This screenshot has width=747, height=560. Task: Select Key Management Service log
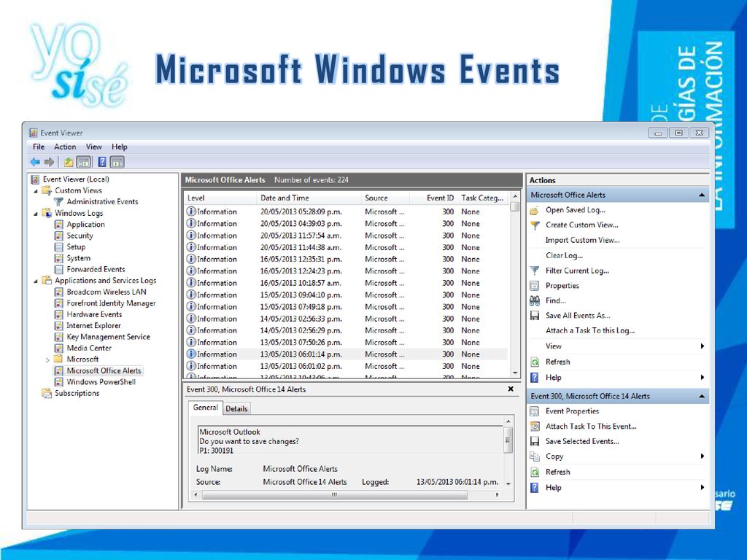pos(108,337)
